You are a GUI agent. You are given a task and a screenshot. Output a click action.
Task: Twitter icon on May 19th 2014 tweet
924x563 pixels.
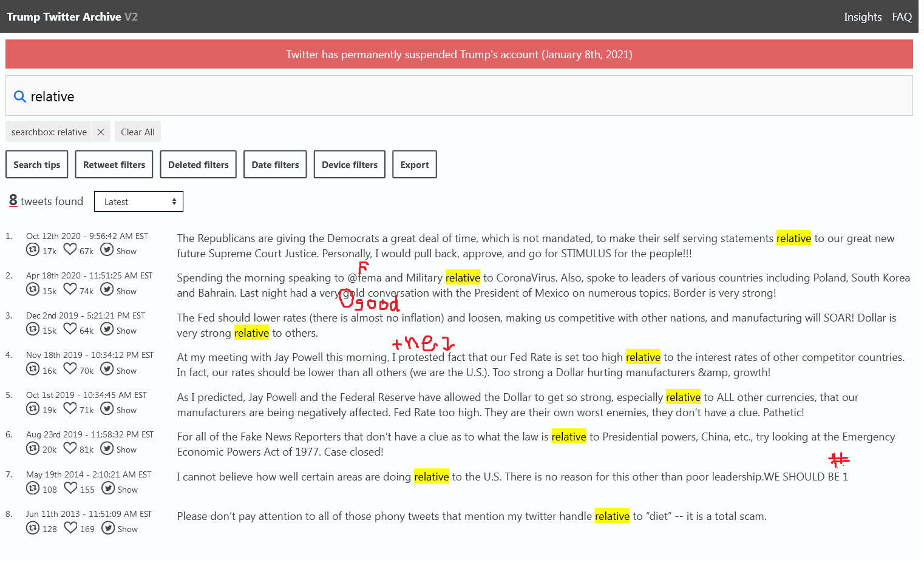pyautogui.click(x=108, y=488)
